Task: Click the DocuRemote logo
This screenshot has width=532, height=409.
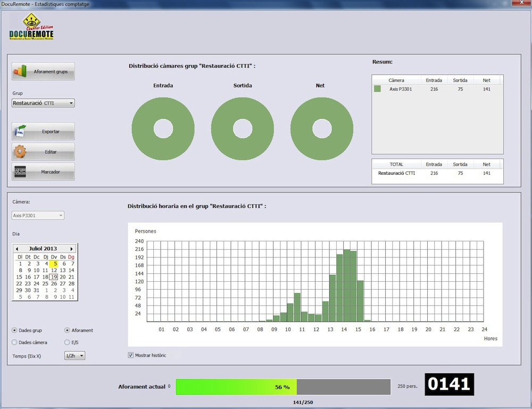Action: (x=31, y=28)
